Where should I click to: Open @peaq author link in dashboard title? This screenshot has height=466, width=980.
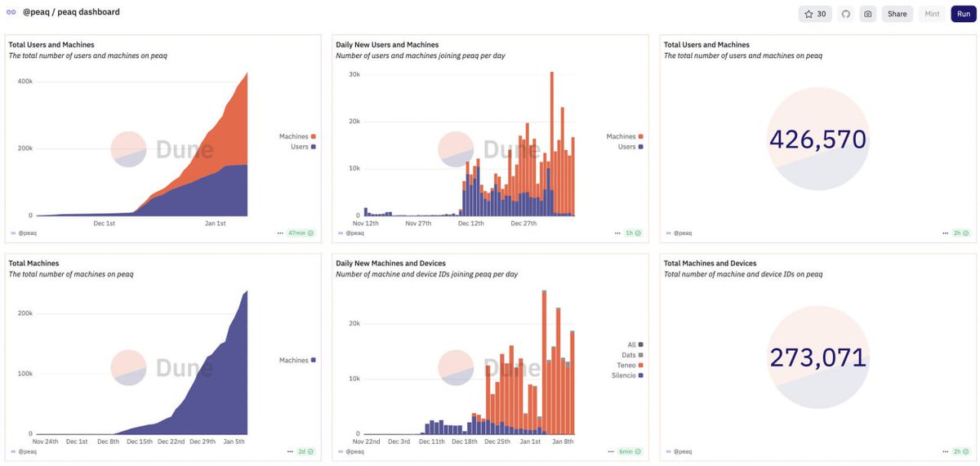pos(37,12)
